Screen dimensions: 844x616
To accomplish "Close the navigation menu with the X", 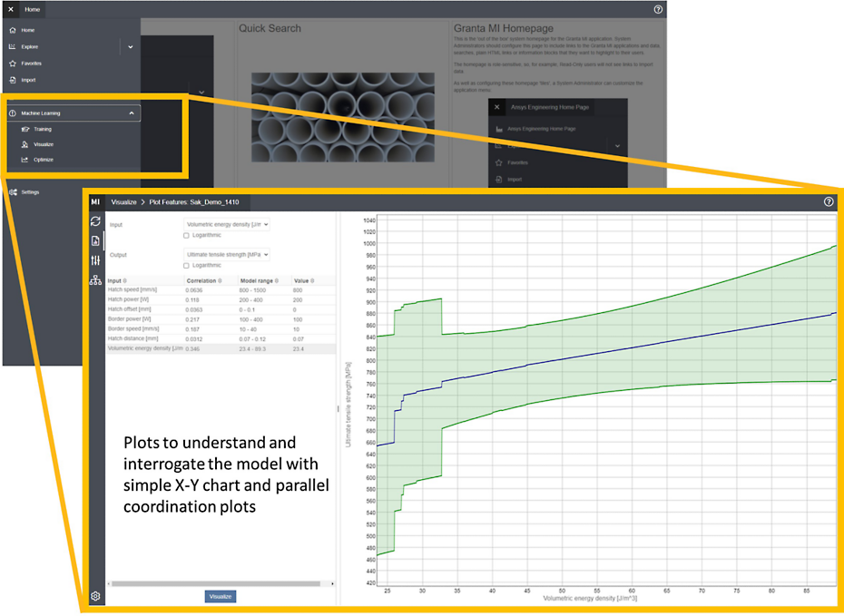I will coord(11,9).
